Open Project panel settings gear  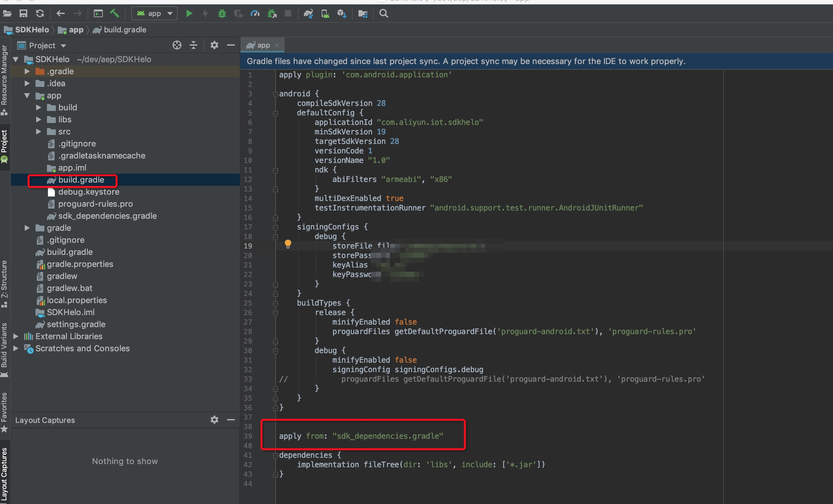[x=214, y=45]
